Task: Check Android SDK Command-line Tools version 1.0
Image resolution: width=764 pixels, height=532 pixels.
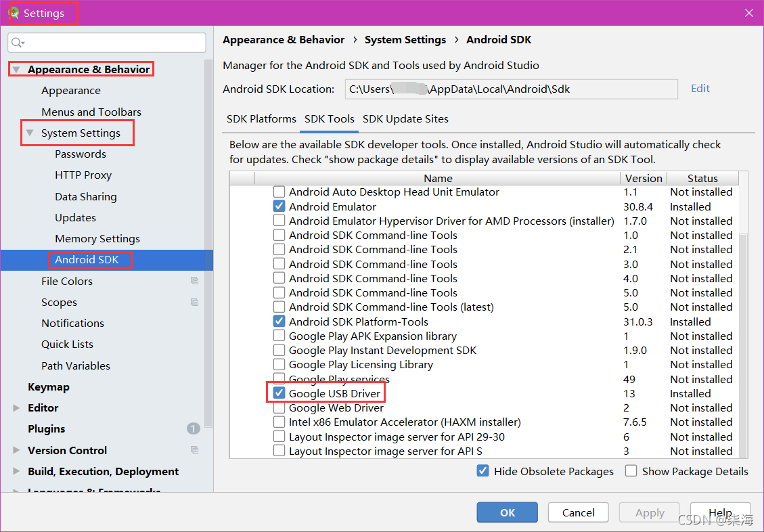Action: coord(279,235)
